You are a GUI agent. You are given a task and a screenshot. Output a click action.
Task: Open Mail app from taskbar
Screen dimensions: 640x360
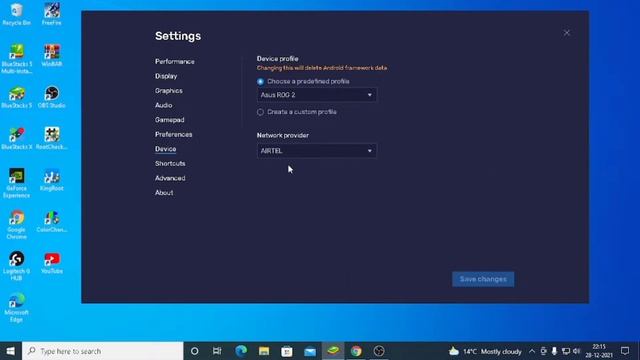(x=310, y=351)
